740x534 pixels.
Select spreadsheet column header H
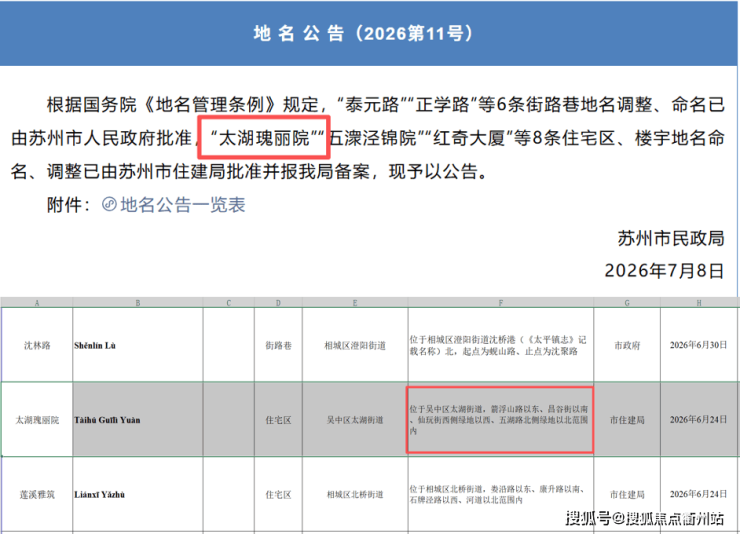(x=699, y=303)
